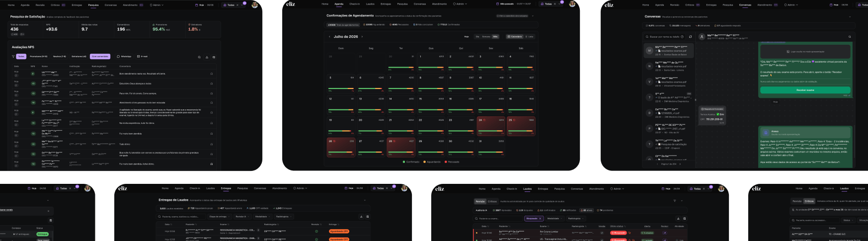Open the Check-in tab in the Agenda screen navbar
Viewport: 868px width, 241px height.
point(354,4)
